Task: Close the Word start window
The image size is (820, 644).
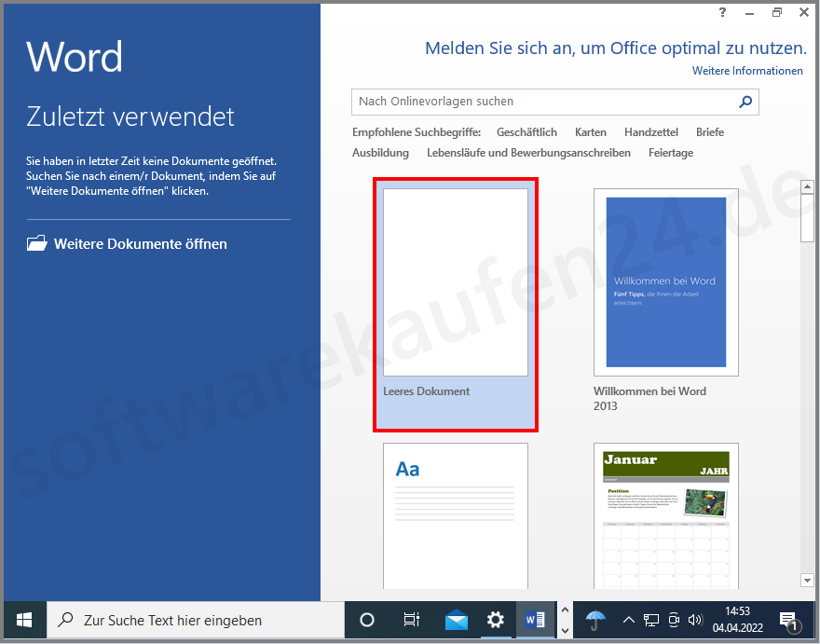Action: [804, 12]
